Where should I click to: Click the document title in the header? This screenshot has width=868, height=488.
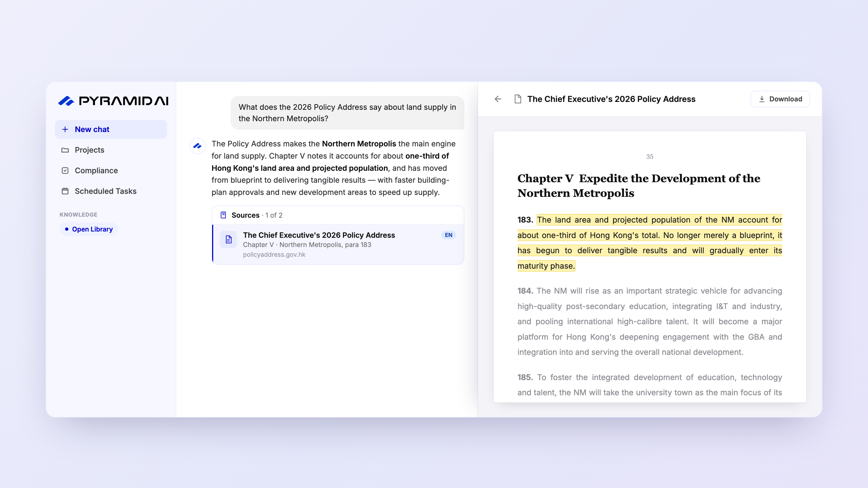point(611,99)
